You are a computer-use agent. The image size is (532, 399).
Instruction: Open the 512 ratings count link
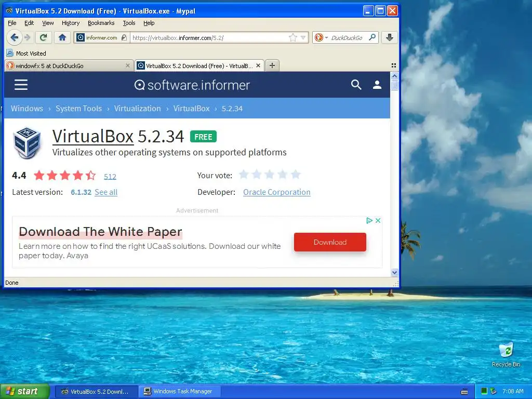(110, 177)
